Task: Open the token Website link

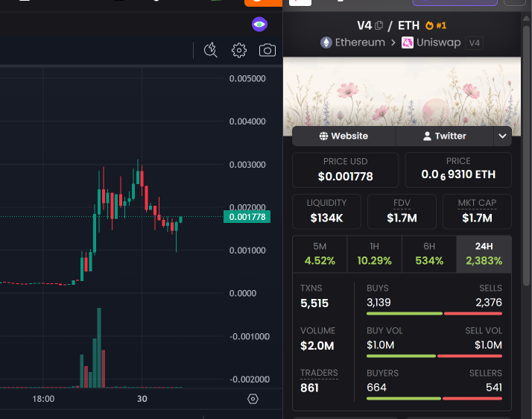Action: click(x=343, y=136)
